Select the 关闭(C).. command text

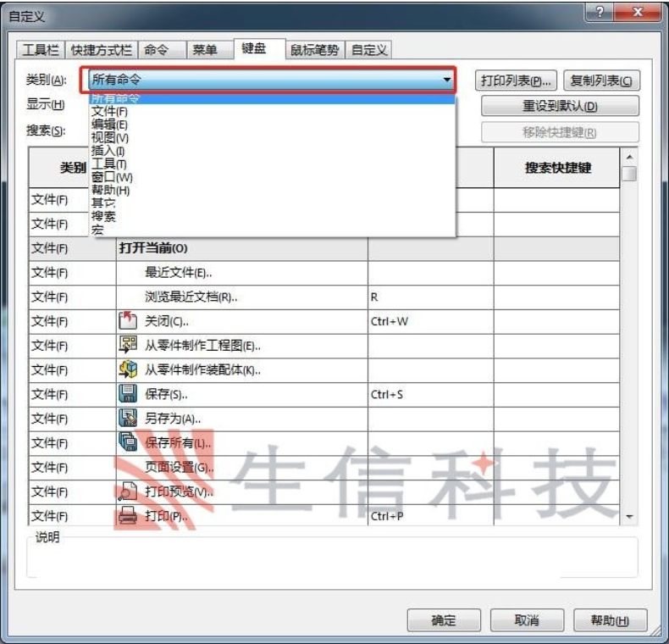166,321
